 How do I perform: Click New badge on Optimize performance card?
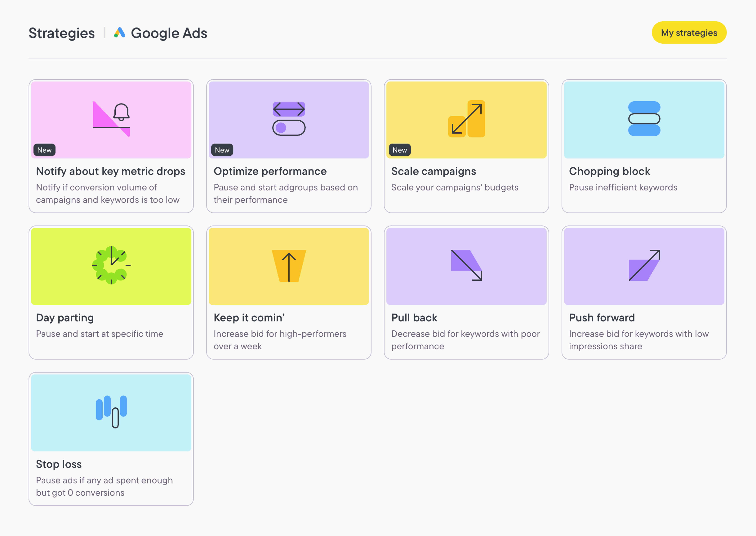222,150
